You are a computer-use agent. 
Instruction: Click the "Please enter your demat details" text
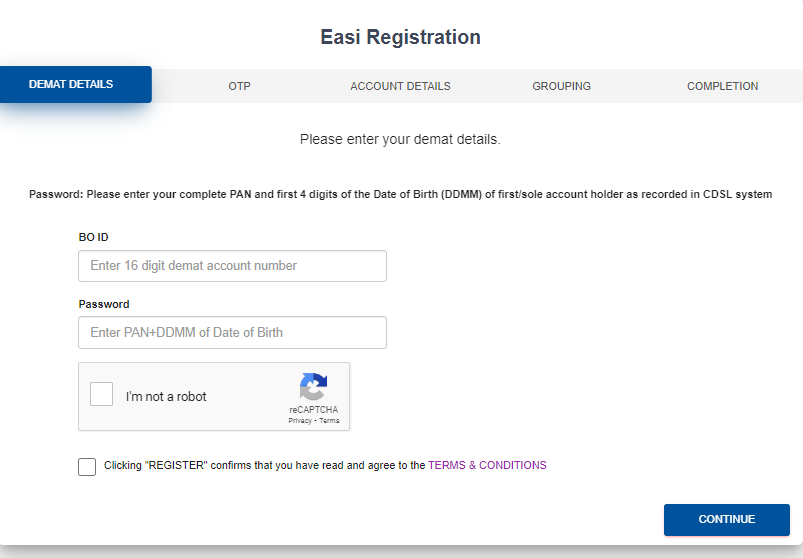[x=400, y=140]
